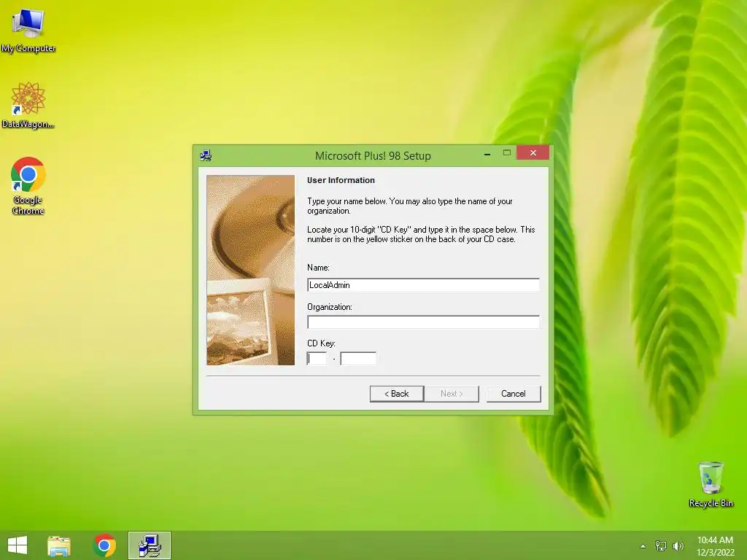Click the 'CD Key:' label
Screen dimensions: 747x560
[x=321, y=343]
